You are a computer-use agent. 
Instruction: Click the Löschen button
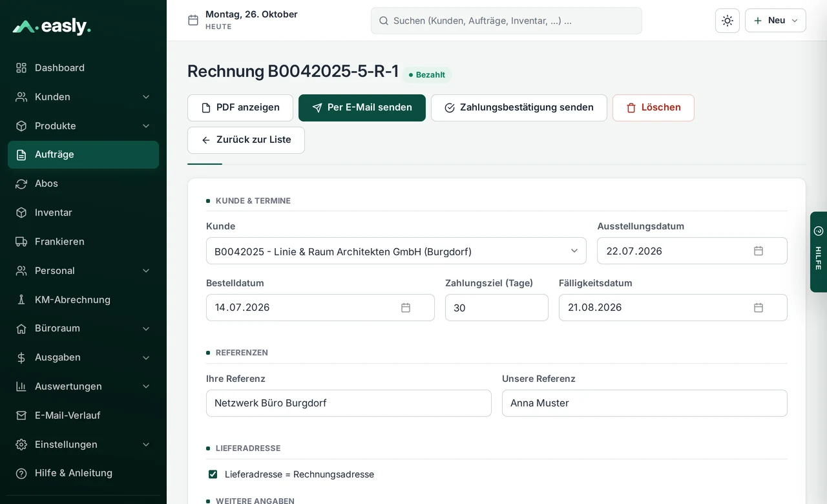653,108
